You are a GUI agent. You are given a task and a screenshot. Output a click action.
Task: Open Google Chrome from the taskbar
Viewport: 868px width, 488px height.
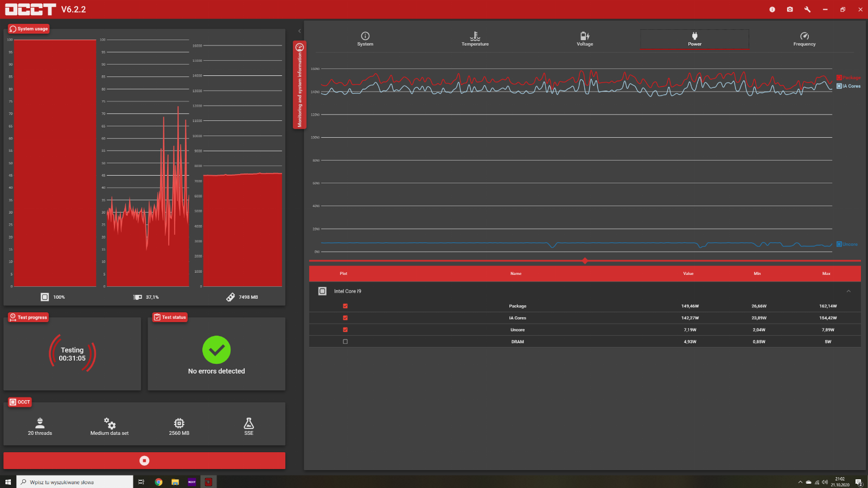tap(158, 482)
